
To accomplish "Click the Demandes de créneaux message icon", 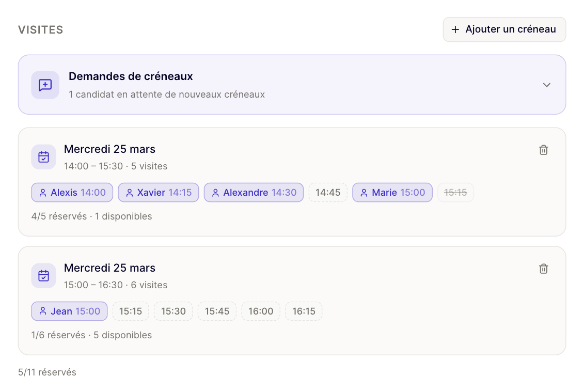I will pos(45,85).
